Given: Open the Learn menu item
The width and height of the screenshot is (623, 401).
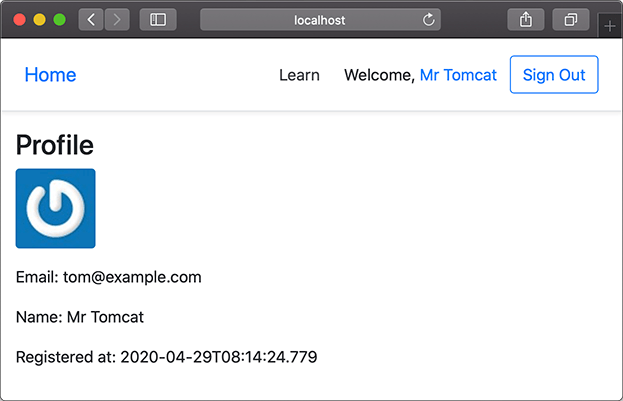Looking at the screenshot, I should tap(299, 75).
